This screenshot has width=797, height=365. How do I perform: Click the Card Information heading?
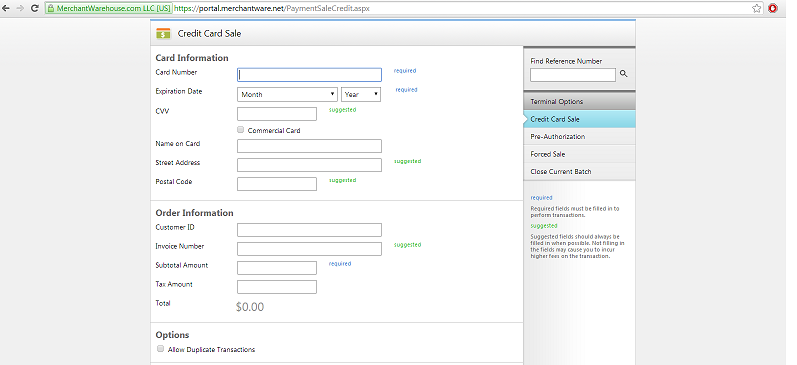click(192, 57)
